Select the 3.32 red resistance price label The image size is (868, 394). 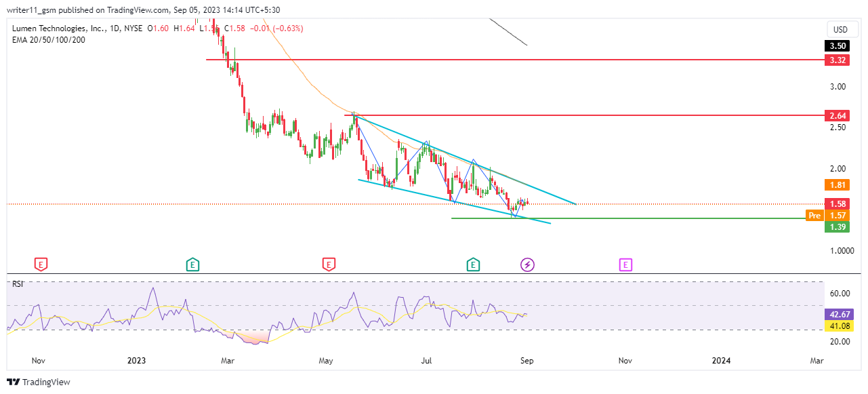[x=838, y=60]
